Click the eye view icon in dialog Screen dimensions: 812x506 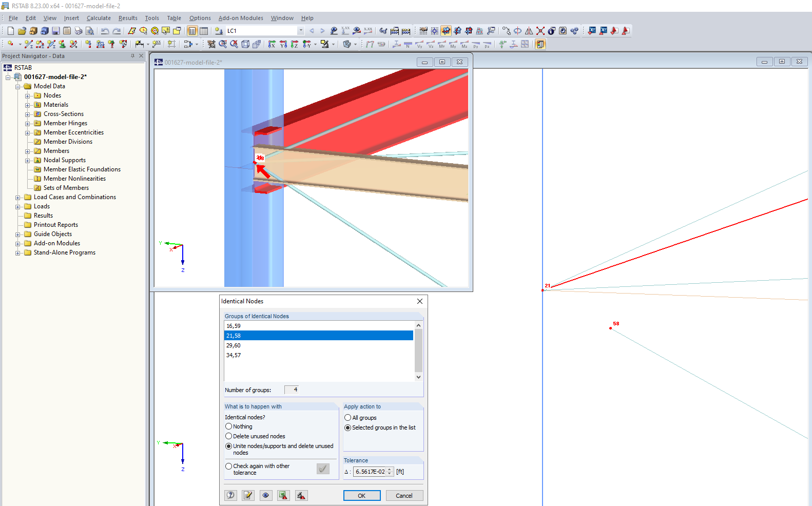tap(266, 495)
